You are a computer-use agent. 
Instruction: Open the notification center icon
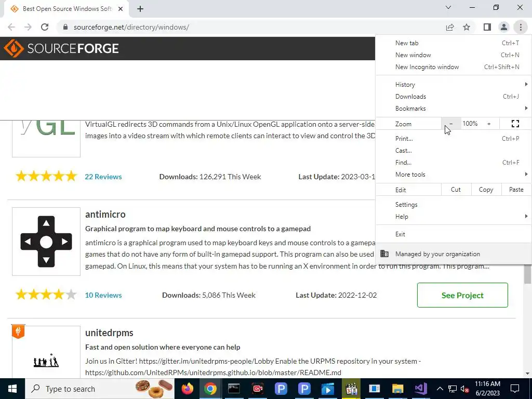pyautogui.click(x=515, y=389)
